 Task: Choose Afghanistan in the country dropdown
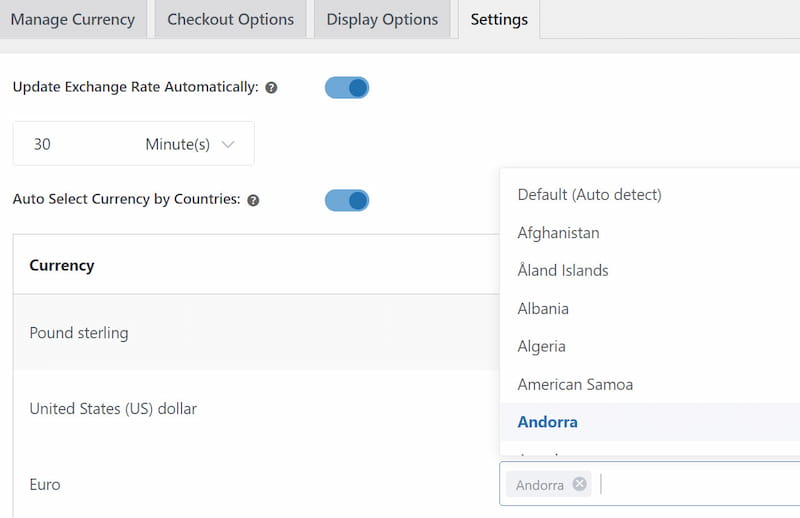point(558,233)
